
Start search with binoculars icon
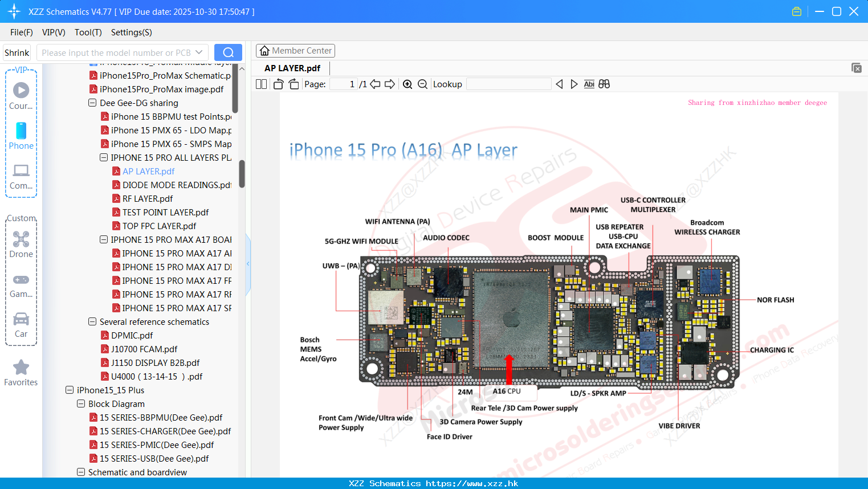[x=604, y=84]
